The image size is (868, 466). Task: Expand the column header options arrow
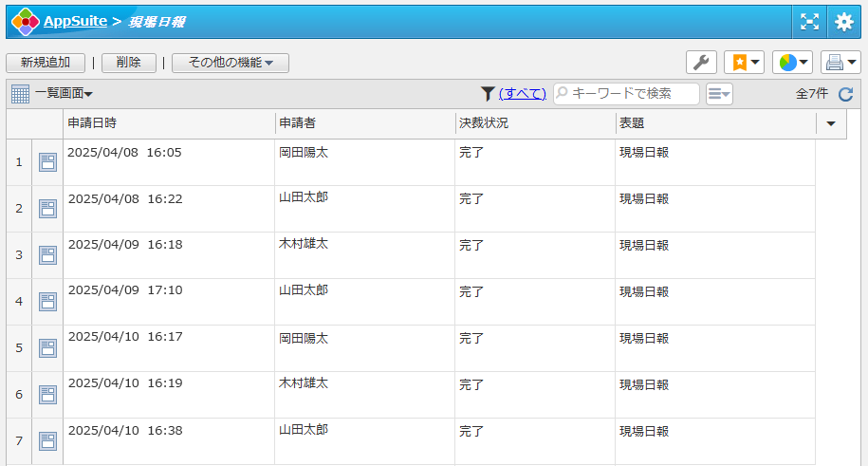point(831,124)
